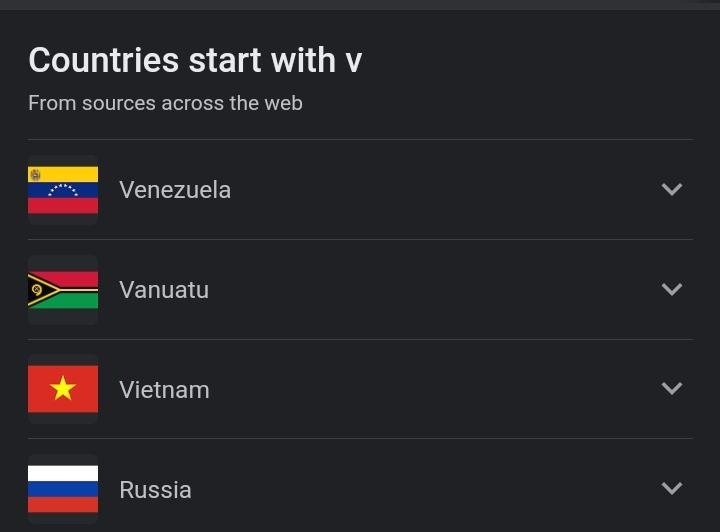Click the Vanuatu flag icon

click(x=63, y=290)
